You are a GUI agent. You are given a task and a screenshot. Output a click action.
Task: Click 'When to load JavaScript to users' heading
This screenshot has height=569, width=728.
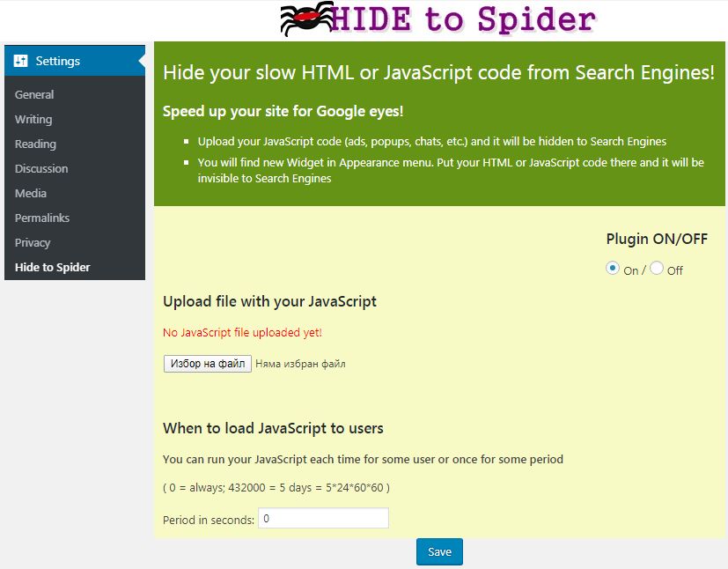[273, 428]
